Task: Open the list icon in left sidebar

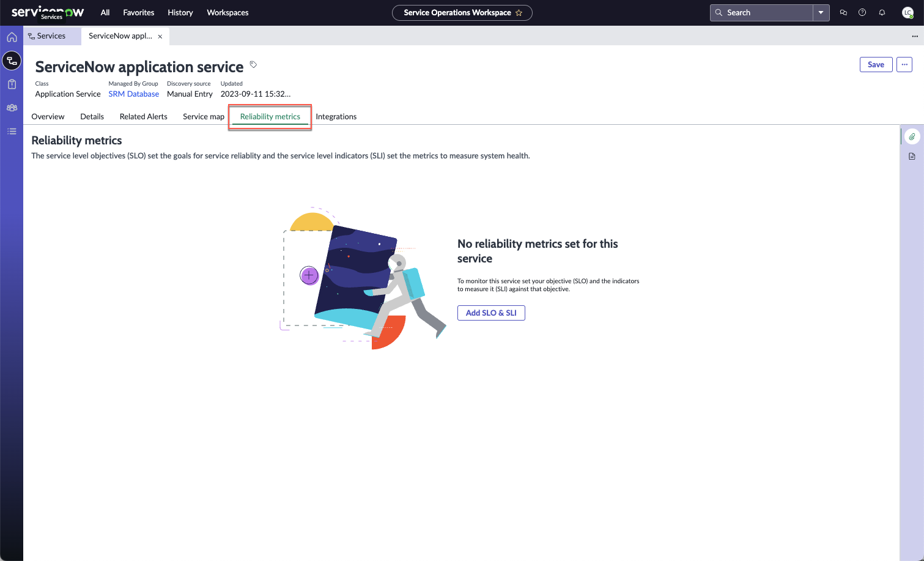Action: [x=12, y=131]
